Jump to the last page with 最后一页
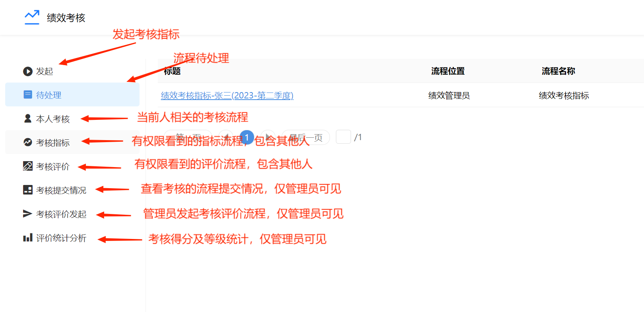This screenshot has height=312, width=644. (305, 137)
